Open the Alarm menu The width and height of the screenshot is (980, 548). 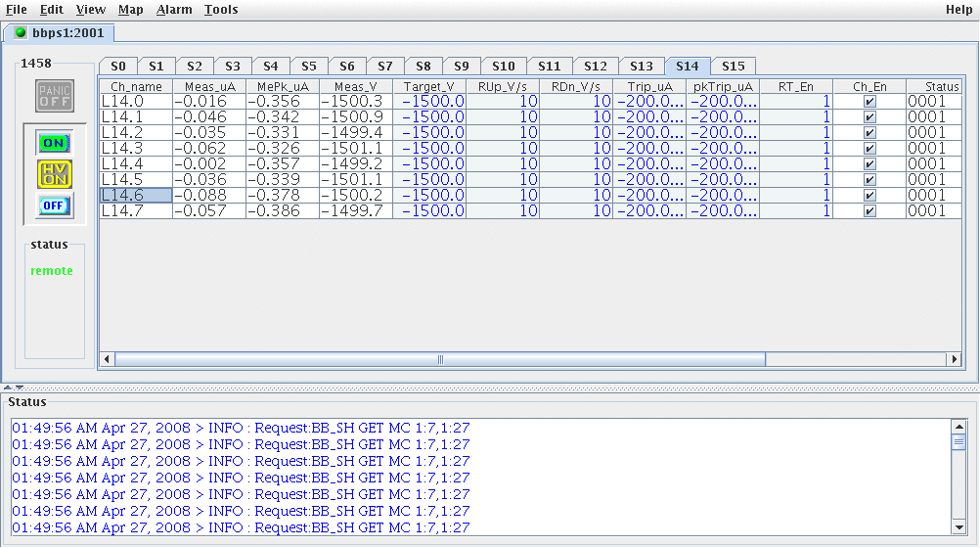click(x=174, y=10)
